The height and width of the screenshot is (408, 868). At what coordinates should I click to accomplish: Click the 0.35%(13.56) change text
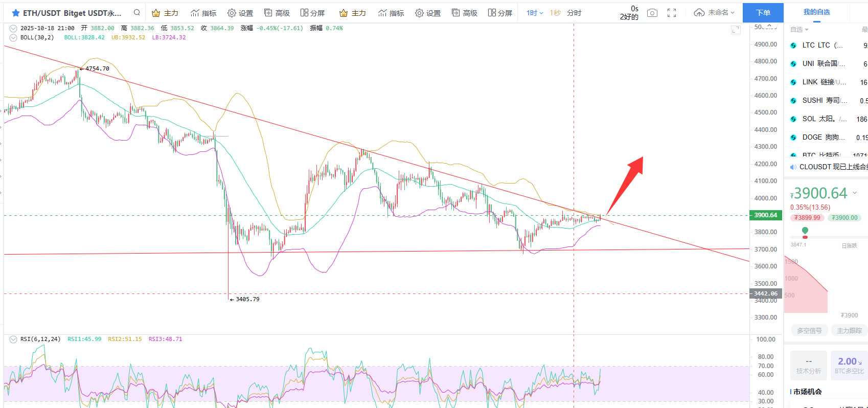(810, 207)
